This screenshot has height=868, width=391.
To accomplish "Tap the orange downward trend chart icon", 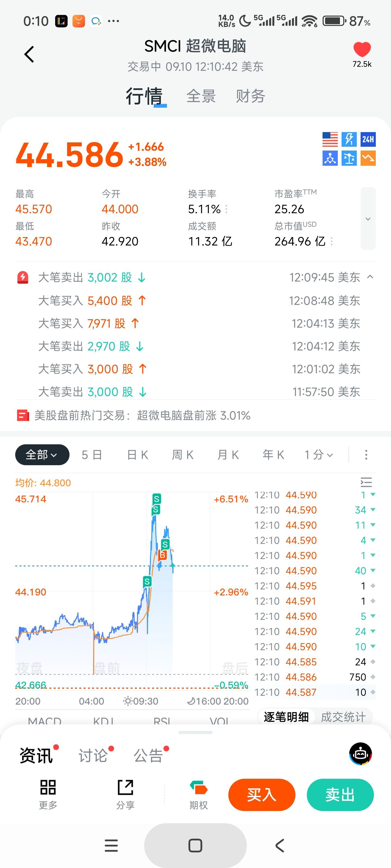I will click(368, 158).
